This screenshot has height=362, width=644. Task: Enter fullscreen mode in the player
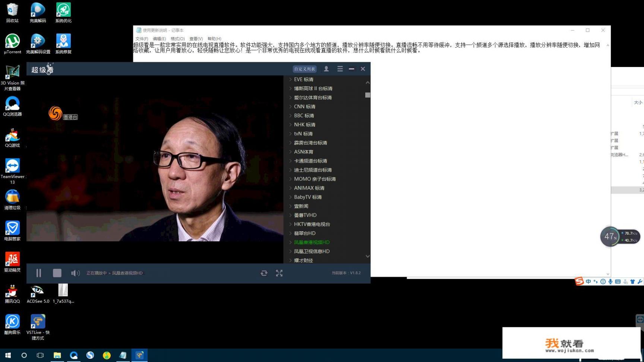(279, 273)
